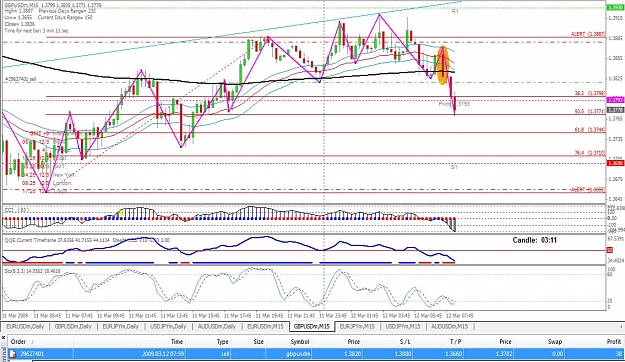
Task: Select the EURUSDm,M15 chart tab
Action: pyautogui.click(x=265, y=327)
